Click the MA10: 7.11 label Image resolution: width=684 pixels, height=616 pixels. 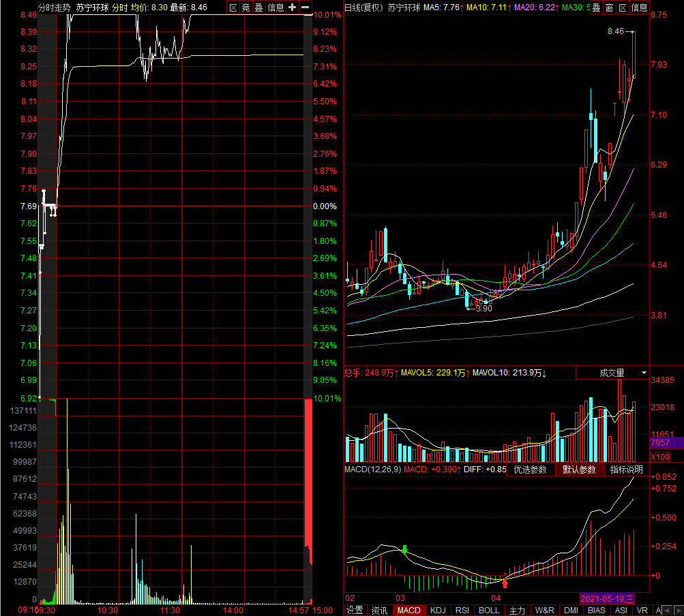click(488, 7)
